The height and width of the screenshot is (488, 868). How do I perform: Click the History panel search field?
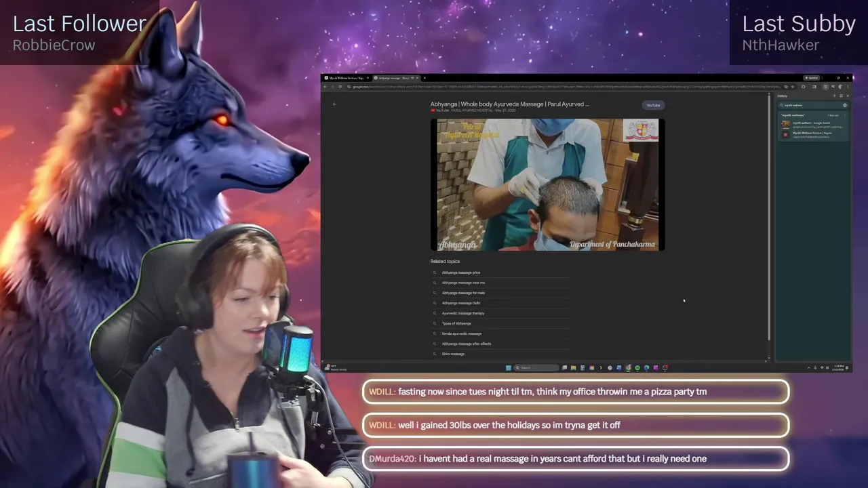pyautogui.click(x=812, y=105)
